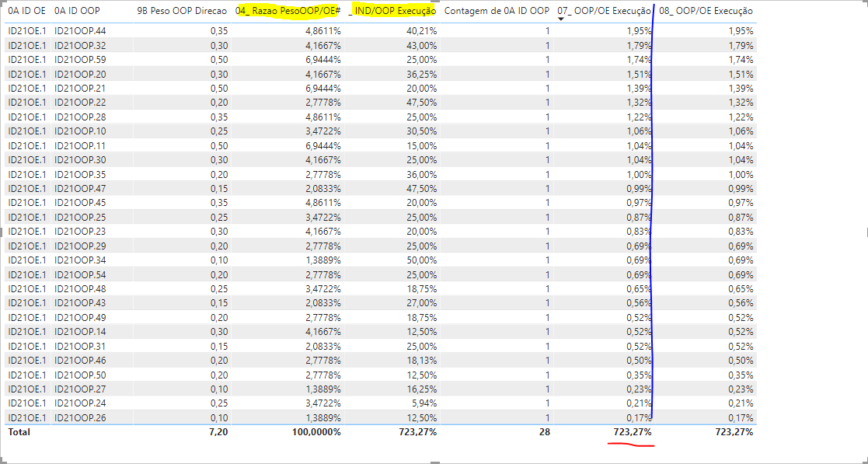
Task: Select the ID21OOP.44 cell
Action: click(80, 31)
